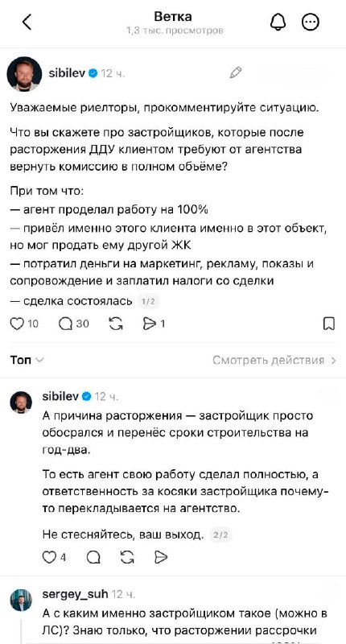The height and width of the screenshot is (644, 346).
Task: Open the 30 comments on the main post
Action: coord(73,324)
